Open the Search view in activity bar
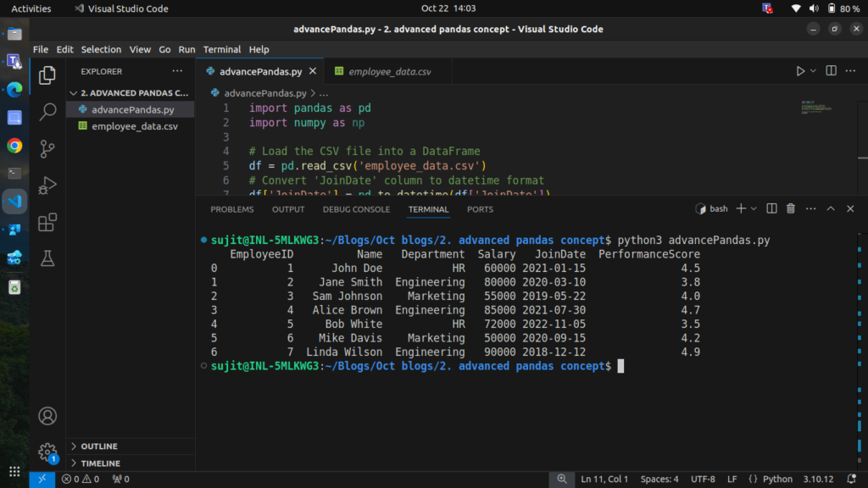This screenshot has height=488, width=868. tap(48, 111)
